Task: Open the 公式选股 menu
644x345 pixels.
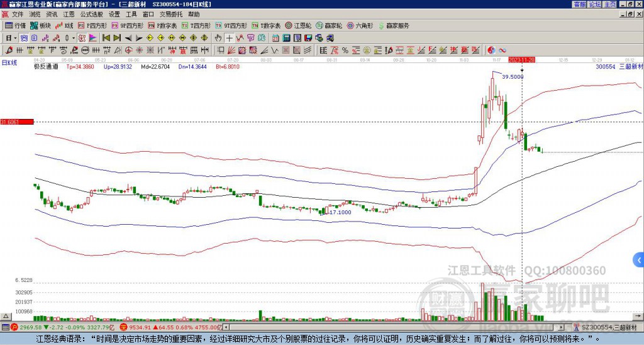Action: pos(92,14)
